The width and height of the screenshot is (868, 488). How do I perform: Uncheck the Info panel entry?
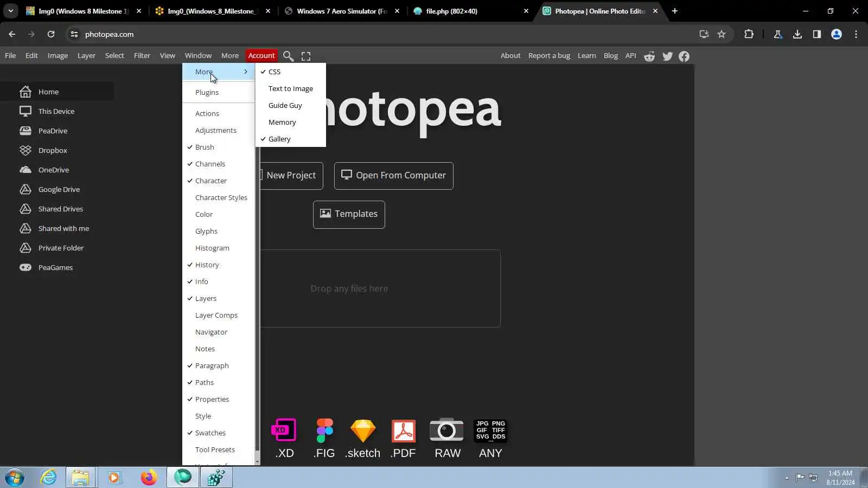click(219, 281)
